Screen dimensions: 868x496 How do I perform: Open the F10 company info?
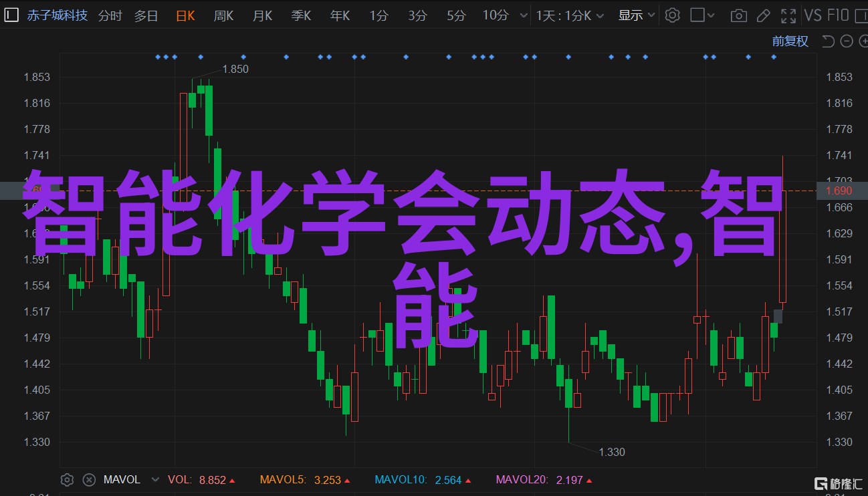click(x=838, y=15)
